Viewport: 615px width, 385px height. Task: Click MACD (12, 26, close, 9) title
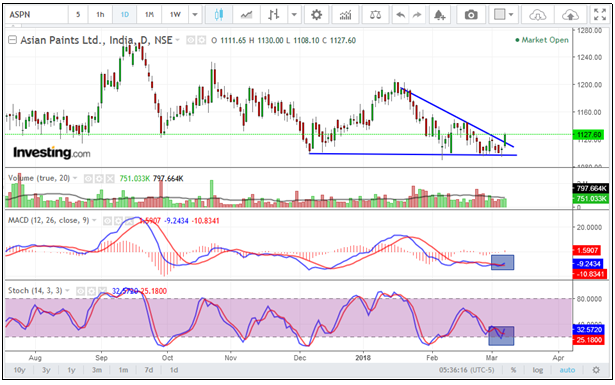(x=49, y=221)
